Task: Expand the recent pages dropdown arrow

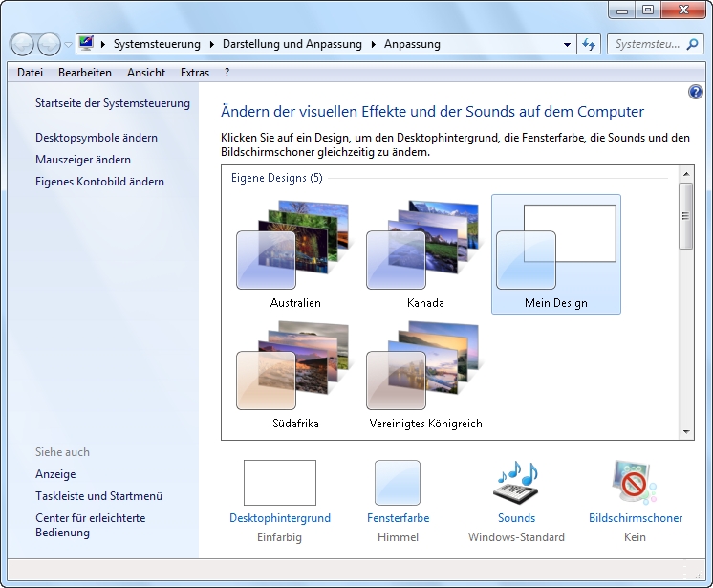Action: pos(68,44)
